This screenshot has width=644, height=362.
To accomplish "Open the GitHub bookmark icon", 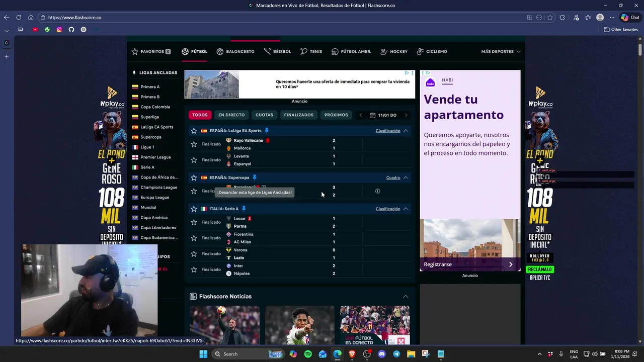I will 71,30.
